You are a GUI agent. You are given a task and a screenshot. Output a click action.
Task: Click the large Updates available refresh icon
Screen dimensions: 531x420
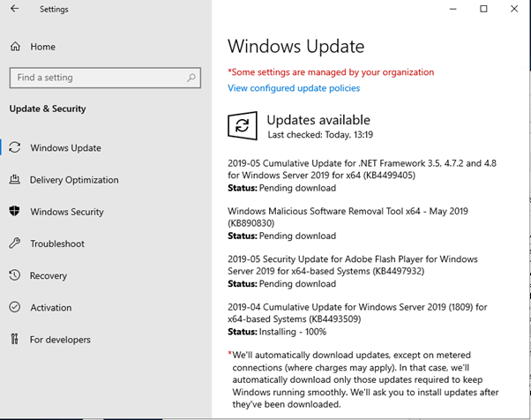point(242,125)
